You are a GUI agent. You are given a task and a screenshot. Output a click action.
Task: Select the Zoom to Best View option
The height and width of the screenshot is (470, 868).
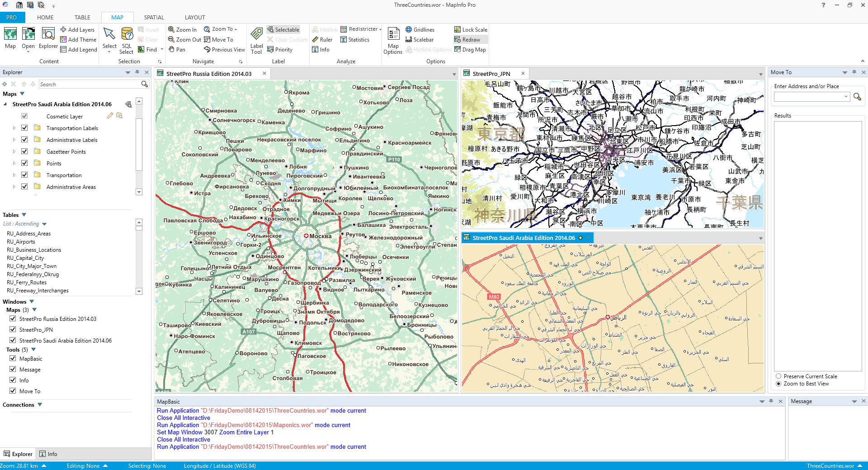pyautogui.click(x=778, y=384)
